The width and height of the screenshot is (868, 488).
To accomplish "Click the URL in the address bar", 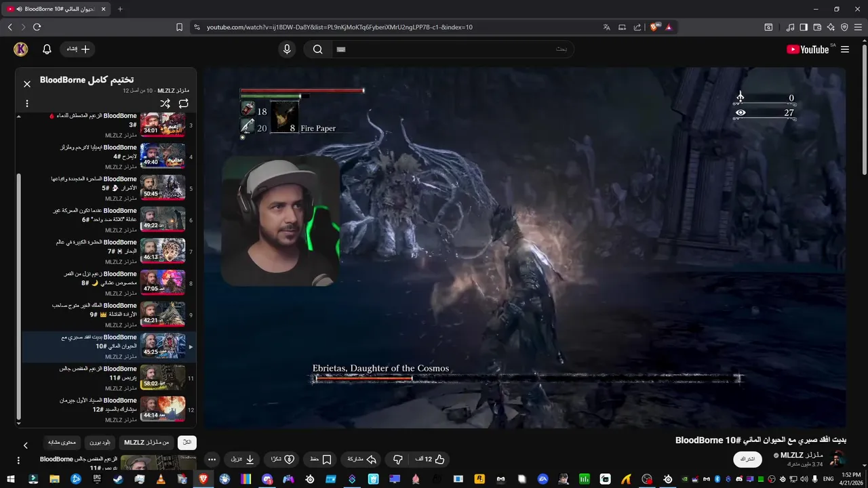I will click(340, 27).
